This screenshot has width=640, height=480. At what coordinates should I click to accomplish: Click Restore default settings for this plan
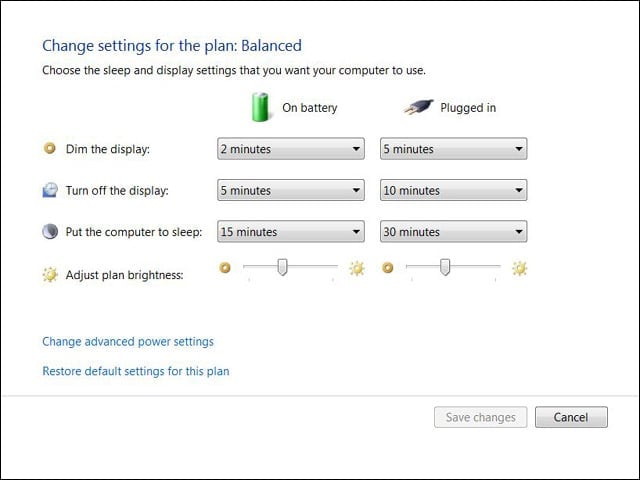136,371
